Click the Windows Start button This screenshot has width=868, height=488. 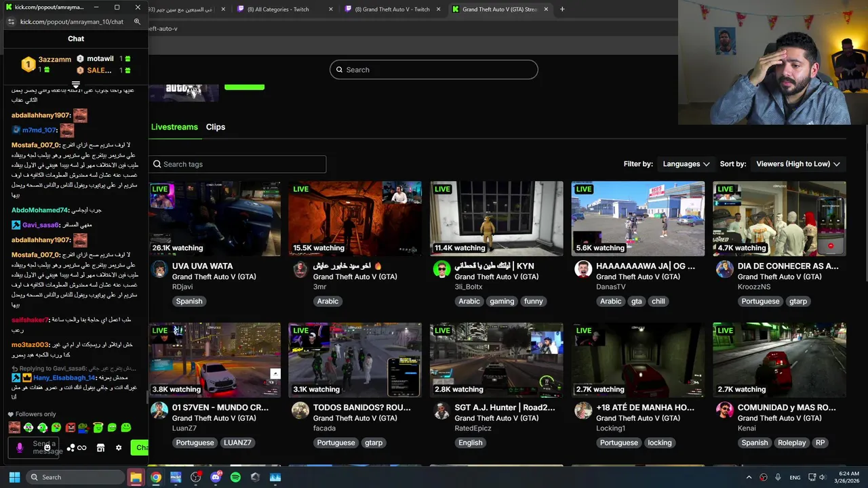pos(14,477)
